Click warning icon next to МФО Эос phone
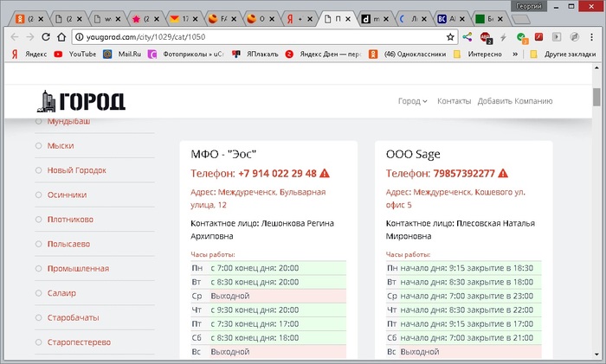 (x=325, y=174)
